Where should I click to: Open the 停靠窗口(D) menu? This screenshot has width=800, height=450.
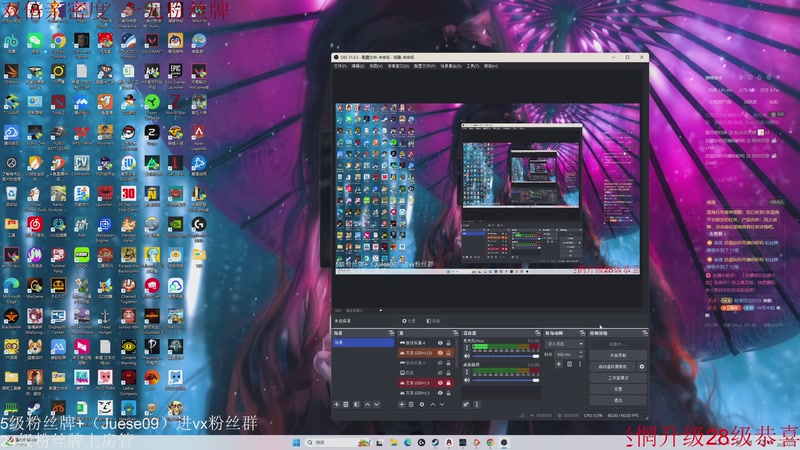398,66
